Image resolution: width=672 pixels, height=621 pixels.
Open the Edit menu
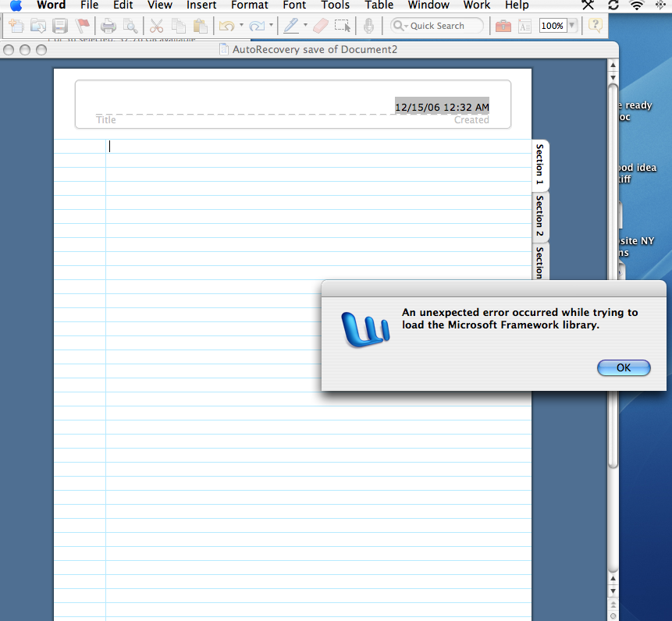(x=123, y=5)
